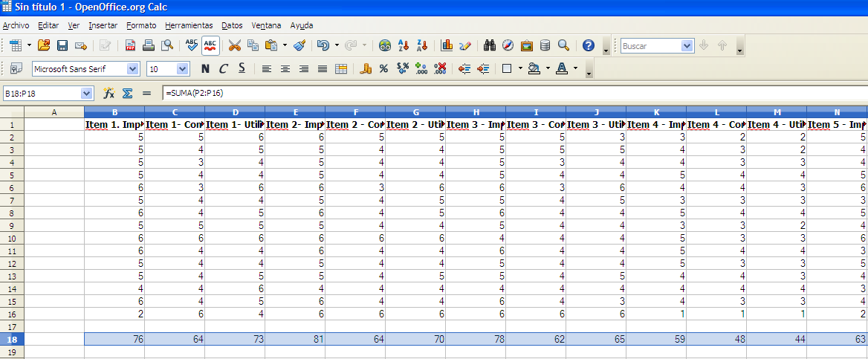Toggle italic formatting (C)

click(x=223, y=69)
